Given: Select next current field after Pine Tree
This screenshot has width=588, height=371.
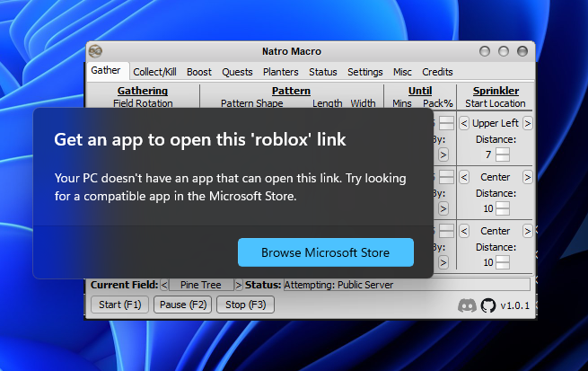Looking at the screenshot, I should tap(238, 285).
